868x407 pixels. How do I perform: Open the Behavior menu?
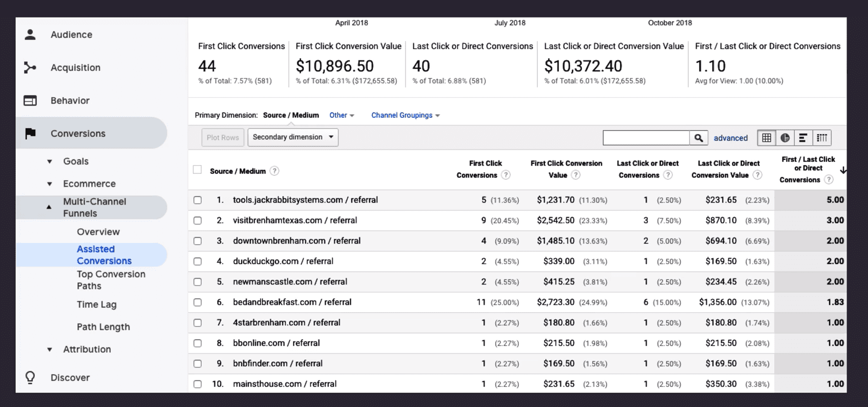(x=70, y=100)
